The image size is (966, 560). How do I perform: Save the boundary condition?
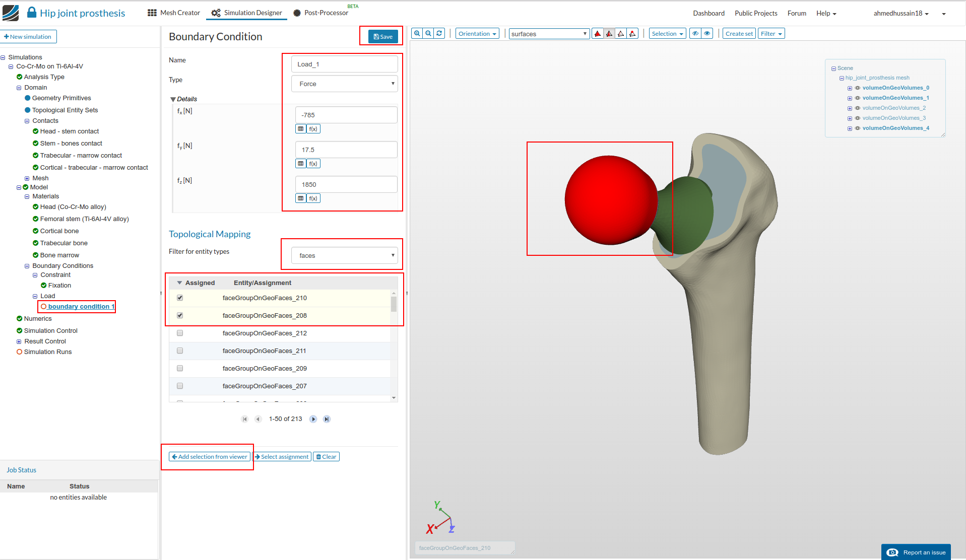[383, 37]
